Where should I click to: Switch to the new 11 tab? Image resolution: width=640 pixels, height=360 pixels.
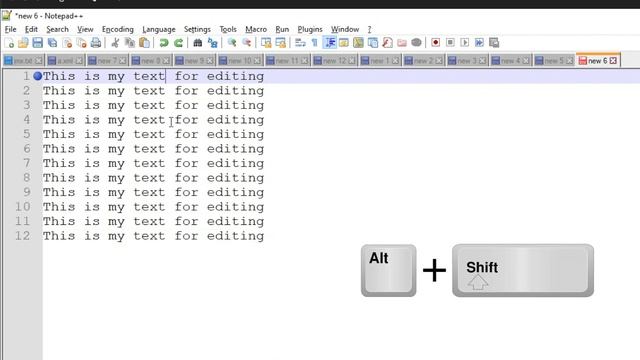point(287,60)
